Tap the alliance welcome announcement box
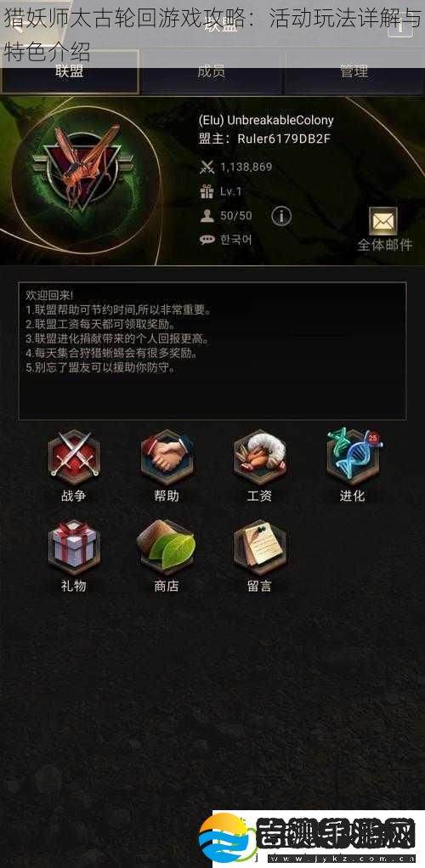This screenshot has height=868, width=425. coord(212,351)
